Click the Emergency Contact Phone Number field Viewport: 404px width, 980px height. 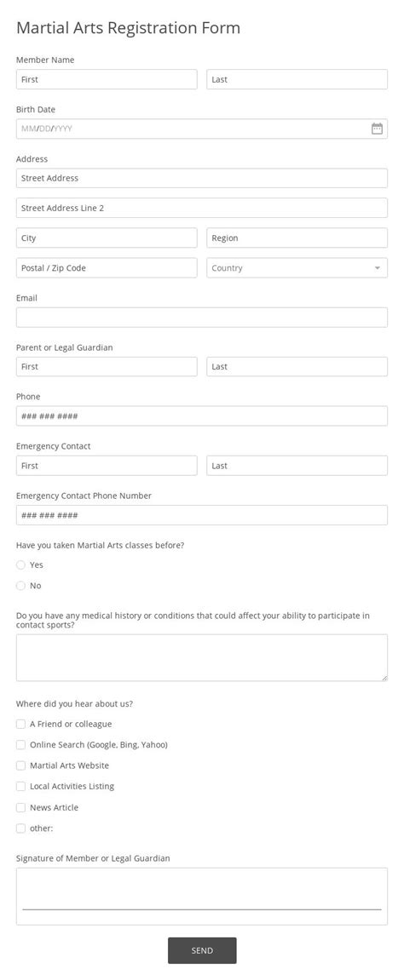(x=202, y=515)
